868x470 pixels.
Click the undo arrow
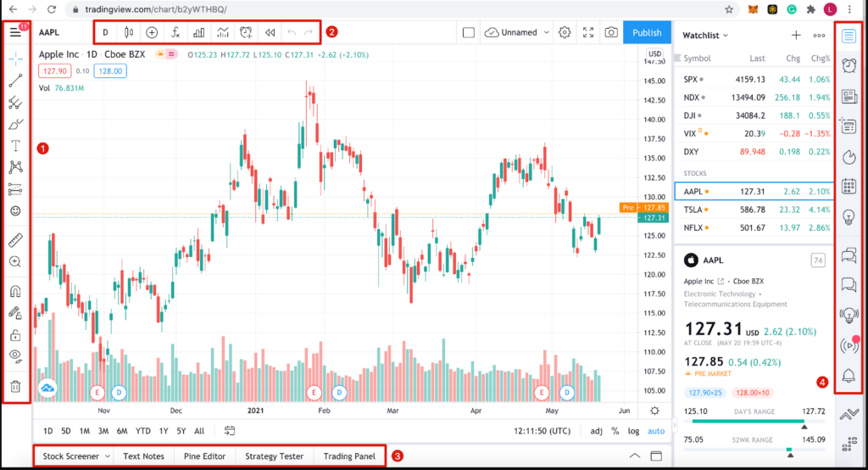coord(292,32)
